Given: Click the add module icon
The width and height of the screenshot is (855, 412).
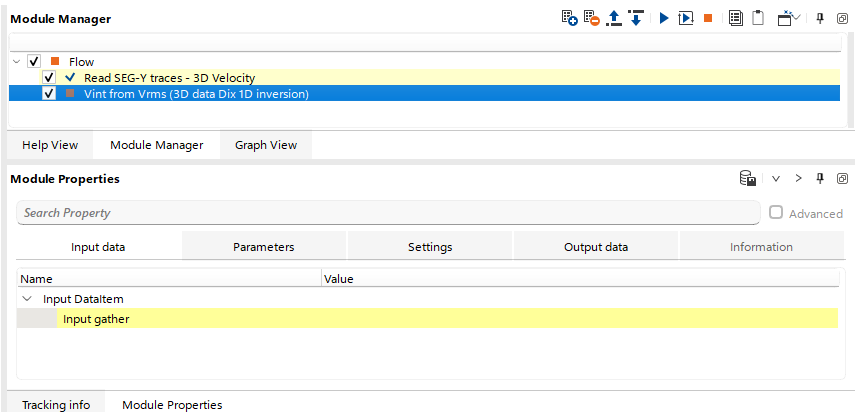Looking at the screenshot, I should [x=569, y=18].
